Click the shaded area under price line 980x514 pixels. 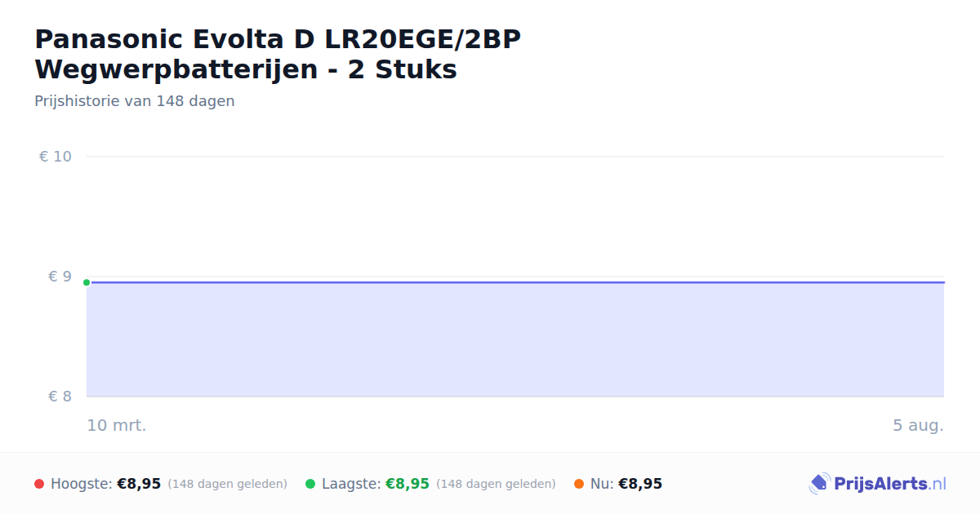tap(515, 340)
